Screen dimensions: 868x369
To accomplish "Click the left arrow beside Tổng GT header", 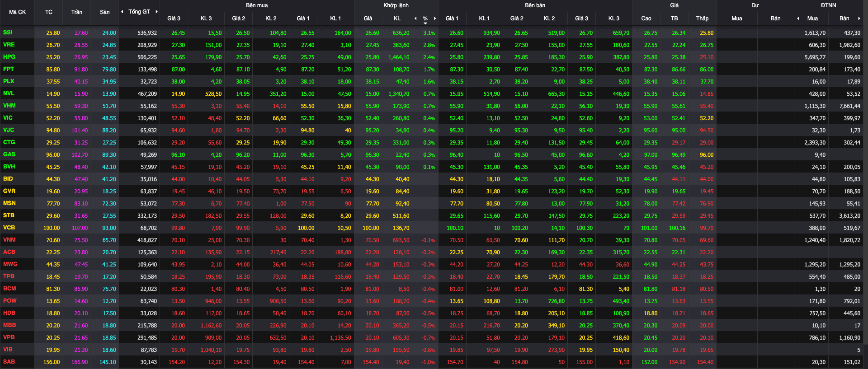I will point(122,12).
